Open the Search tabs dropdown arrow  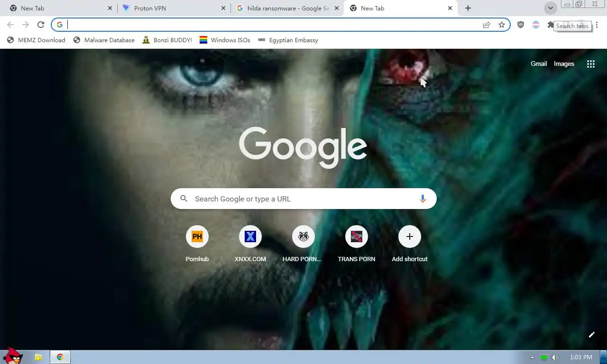(x=550, y=8)
